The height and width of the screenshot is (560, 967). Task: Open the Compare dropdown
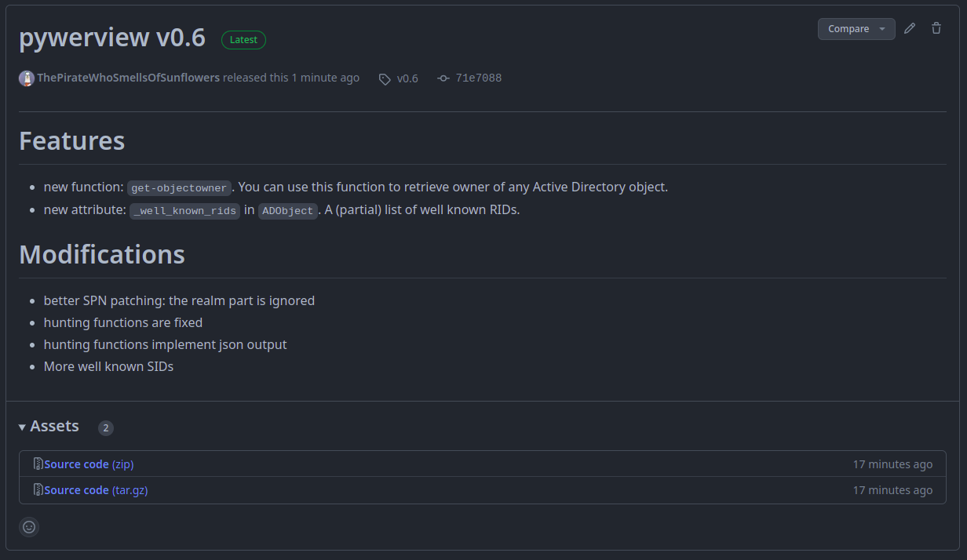pyautogui.click(x=856, y=29)
